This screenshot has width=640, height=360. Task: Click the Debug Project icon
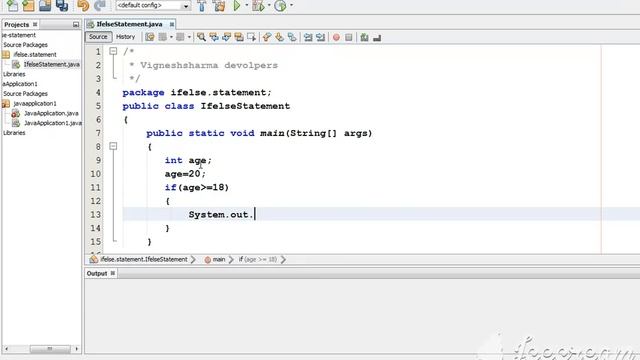(258, 5)
